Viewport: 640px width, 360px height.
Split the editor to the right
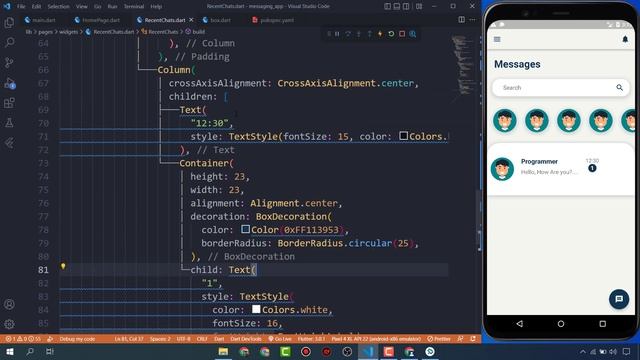461,20
